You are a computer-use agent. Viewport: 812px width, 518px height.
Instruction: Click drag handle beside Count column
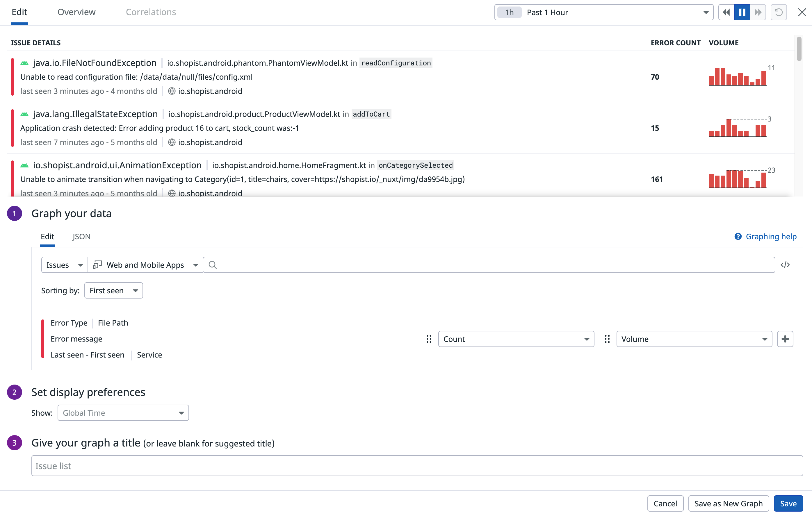click(x=429, y=339)
